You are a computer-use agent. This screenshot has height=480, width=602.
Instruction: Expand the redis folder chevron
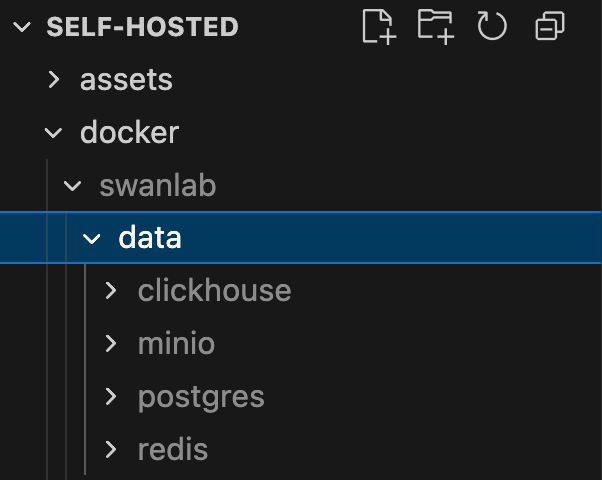[113, 450]
